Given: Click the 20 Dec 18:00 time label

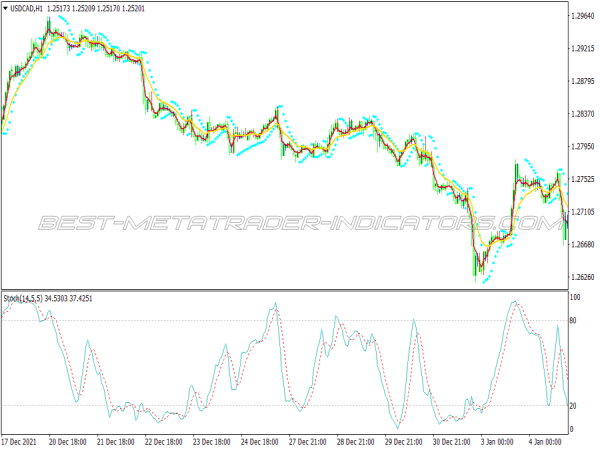Looking at the screenshot, I should 68,442.
